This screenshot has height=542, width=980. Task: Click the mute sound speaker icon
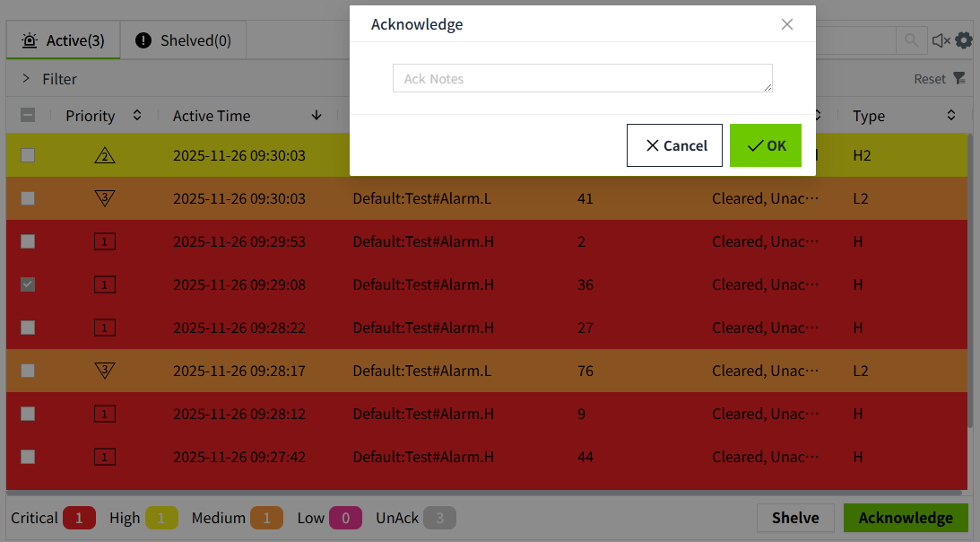(941, 40)
